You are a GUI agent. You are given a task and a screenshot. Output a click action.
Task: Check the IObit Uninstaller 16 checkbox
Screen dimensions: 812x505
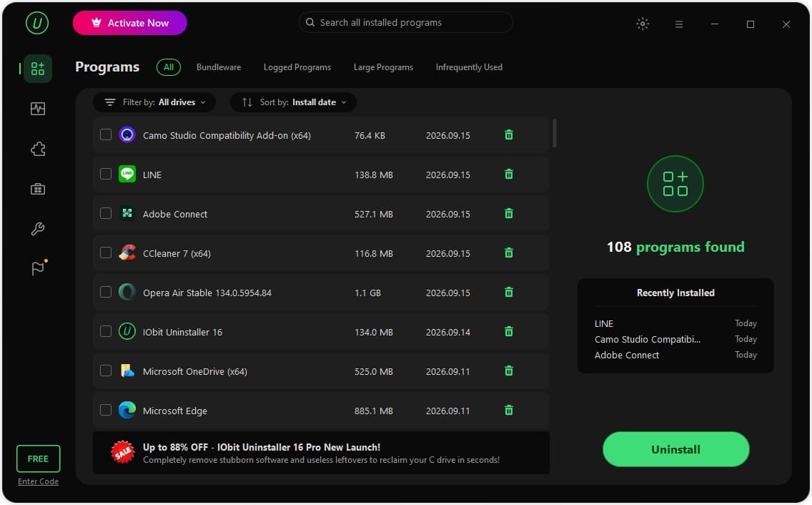pos(106,331)
